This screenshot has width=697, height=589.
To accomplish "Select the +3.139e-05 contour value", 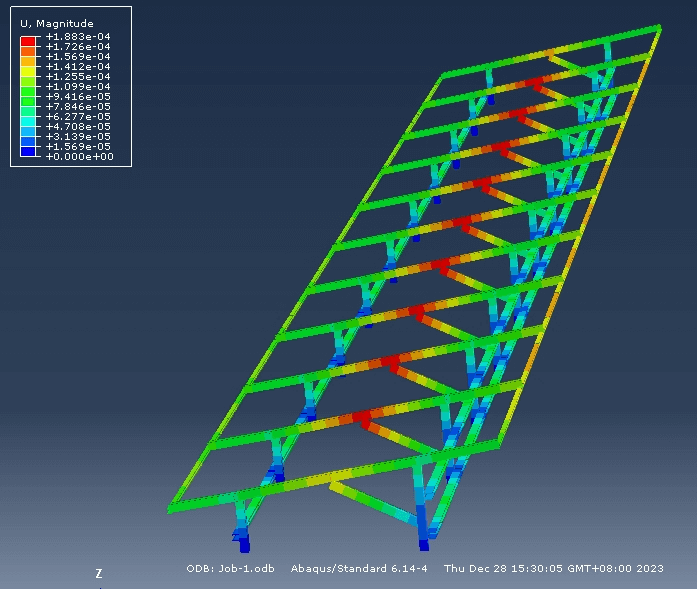I will point(78,137).
